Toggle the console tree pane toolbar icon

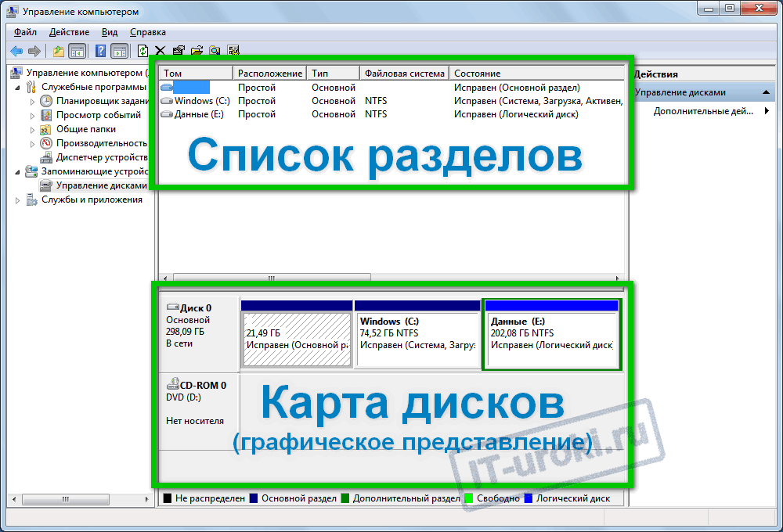pos(78,51)
